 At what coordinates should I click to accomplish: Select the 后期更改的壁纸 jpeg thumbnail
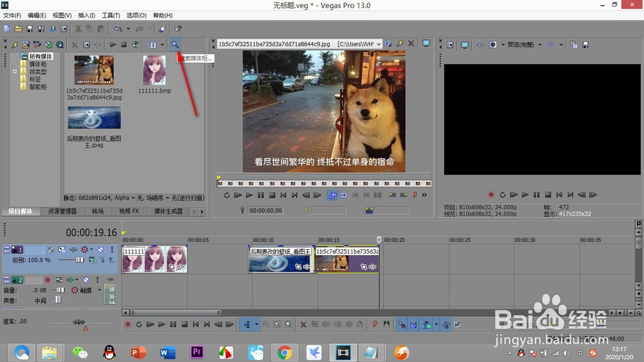click(x=94, y=117)
